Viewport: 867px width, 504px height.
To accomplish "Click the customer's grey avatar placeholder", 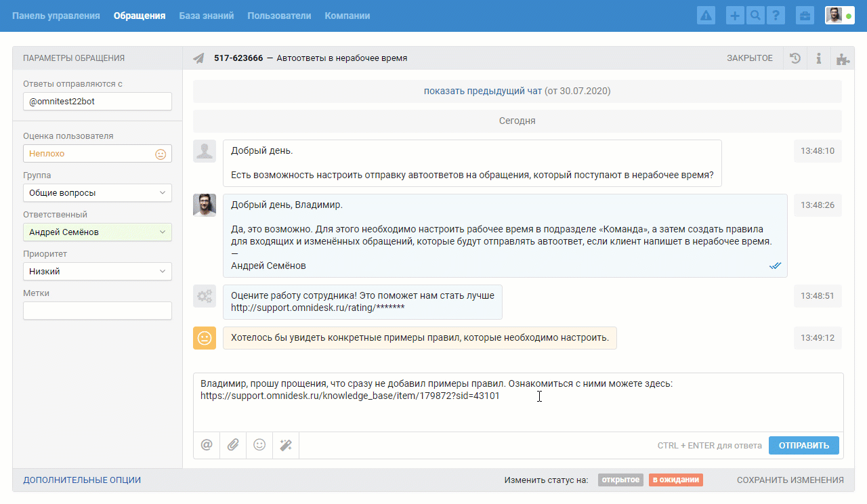I will pyautogui.click(x=205, y=151).
